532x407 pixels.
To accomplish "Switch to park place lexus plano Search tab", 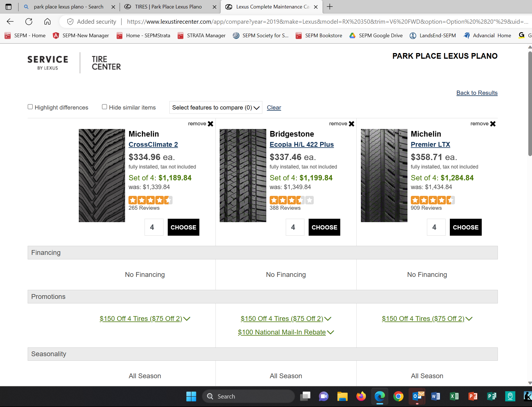I will (x=69, y=7).
